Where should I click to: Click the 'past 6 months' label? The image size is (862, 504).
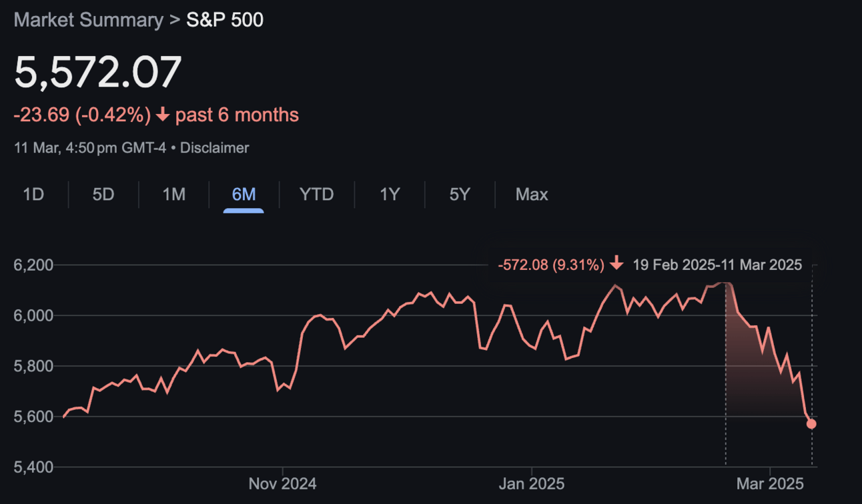pyautogui.click(x=237, y=115)
